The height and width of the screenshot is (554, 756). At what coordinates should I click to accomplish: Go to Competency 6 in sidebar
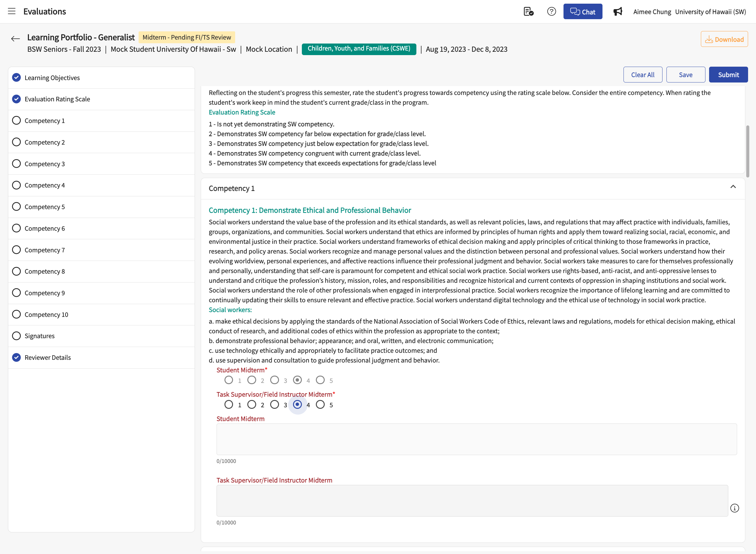click(101, 228)
